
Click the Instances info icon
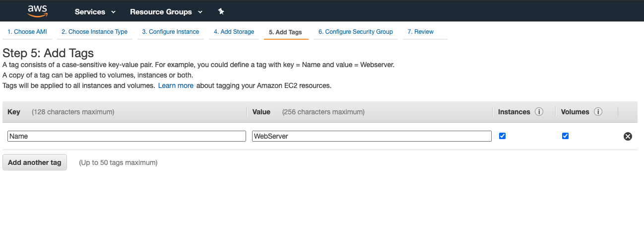(539, 112)
